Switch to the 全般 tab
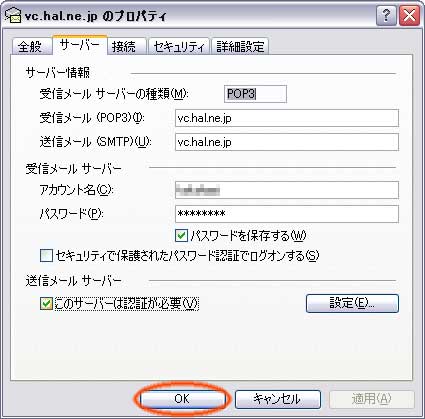The width and height of the screenshot is (425, 419). (x=31, y=46)
